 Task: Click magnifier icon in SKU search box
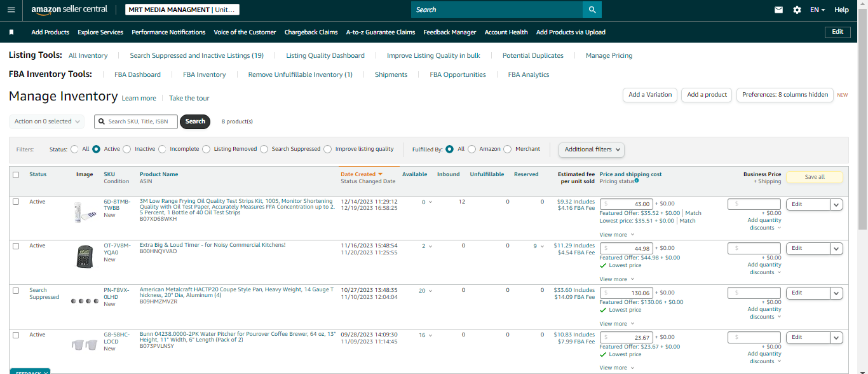tap(102, 121)
